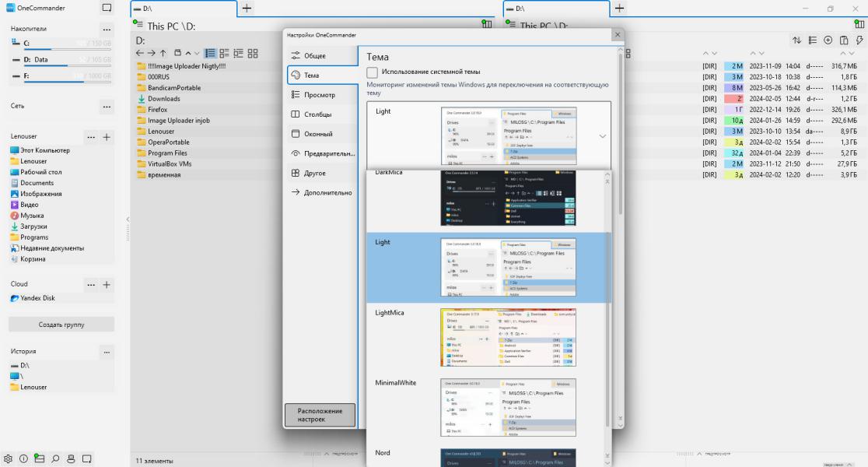Image resolution: width=868 pixels, height=467 pixels.
Task: Open the Предварительн... settings section
Action: point(322,153)
